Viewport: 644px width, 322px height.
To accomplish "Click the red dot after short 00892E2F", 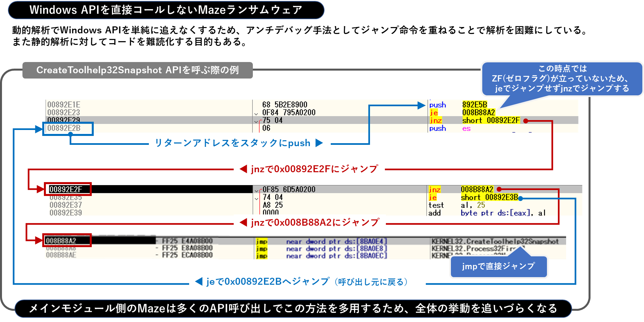I will click(x=525, y=121).
